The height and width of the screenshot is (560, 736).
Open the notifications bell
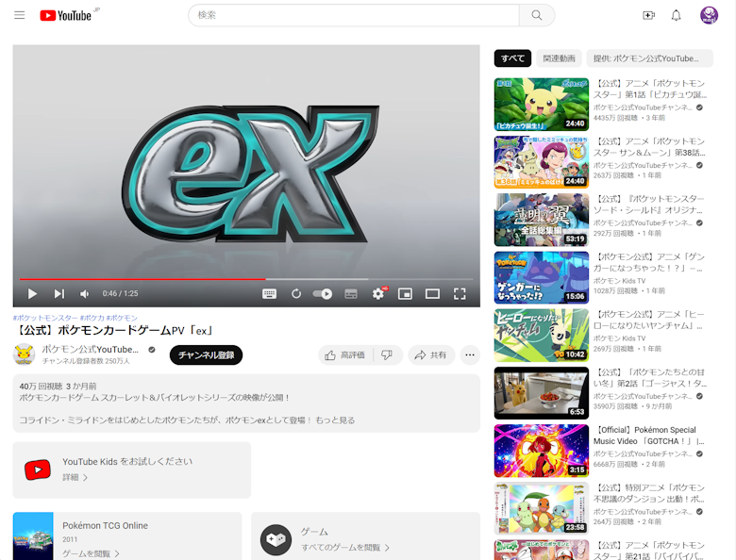pyautogui.click(x=676, y=15)
